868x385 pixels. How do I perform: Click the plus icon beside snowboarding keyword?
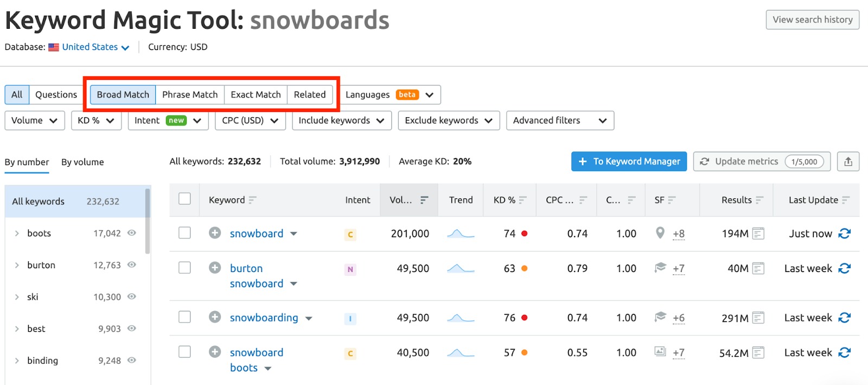pos(215,317)
